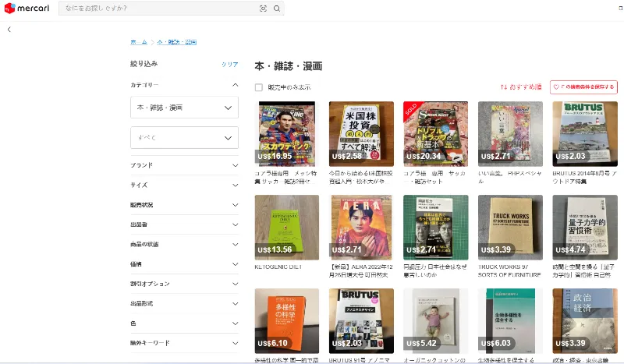
Task: Collapse the カテゴリー section chevron
Action: click(235, 84)
